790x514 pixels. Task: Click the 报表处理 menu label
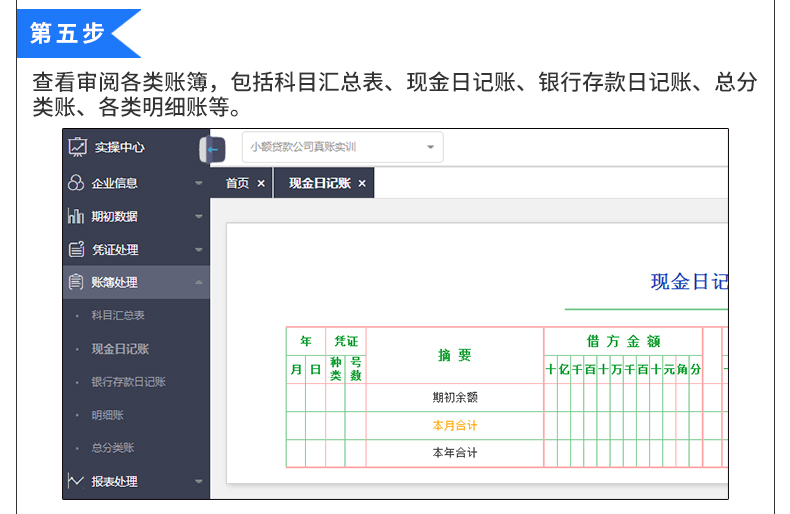[x=114, y=481]
